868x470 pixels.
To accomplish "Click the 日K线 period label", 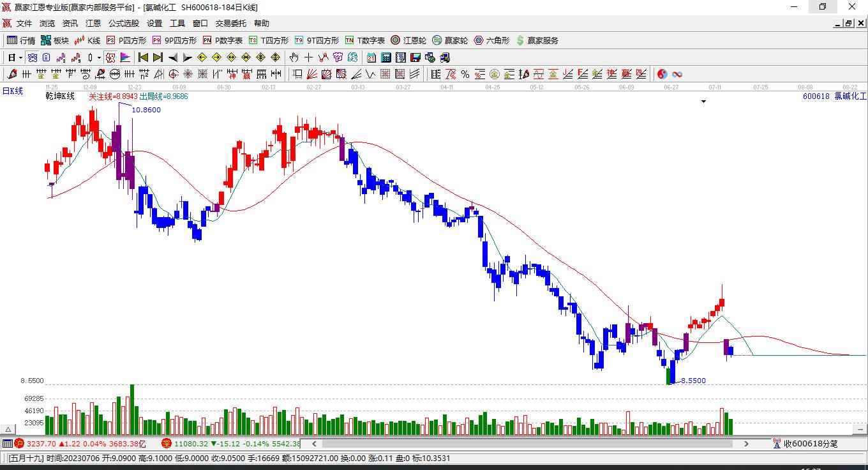I will 11,91.
